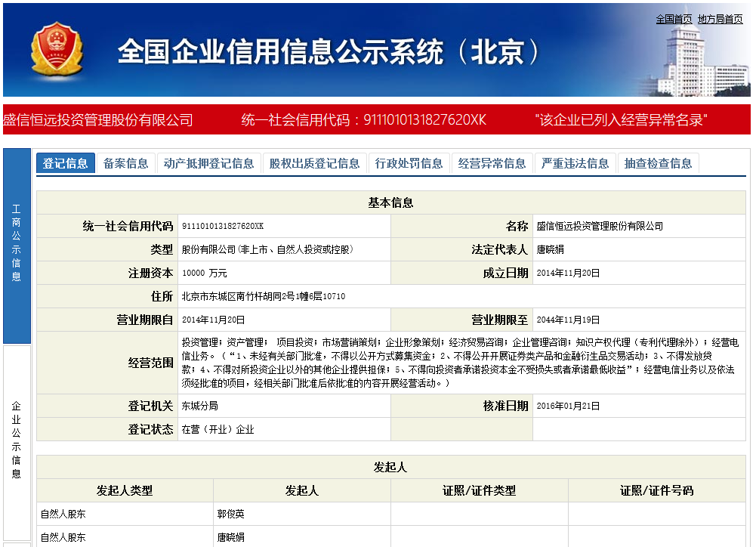Click the 登记状态 field label
The height and width of the screenshot is (547, 756).
point(150,429)
